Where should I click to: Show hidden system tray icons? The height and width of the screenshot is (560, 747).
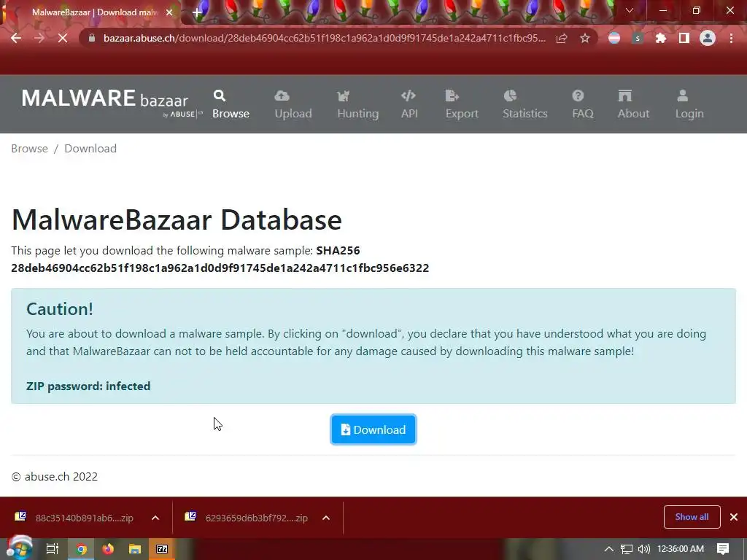click(x=609, y=549)
